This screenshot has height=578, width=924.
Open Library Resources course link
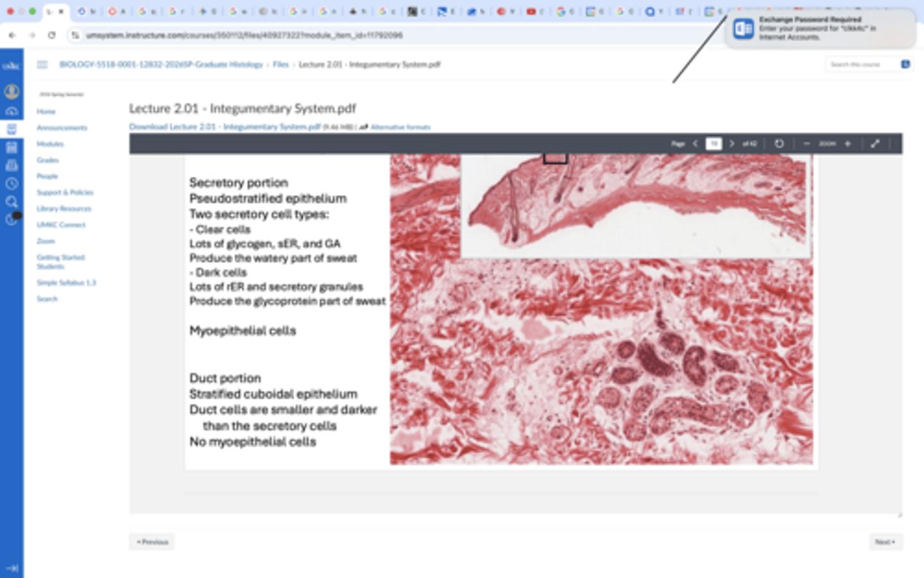[64, 208]
